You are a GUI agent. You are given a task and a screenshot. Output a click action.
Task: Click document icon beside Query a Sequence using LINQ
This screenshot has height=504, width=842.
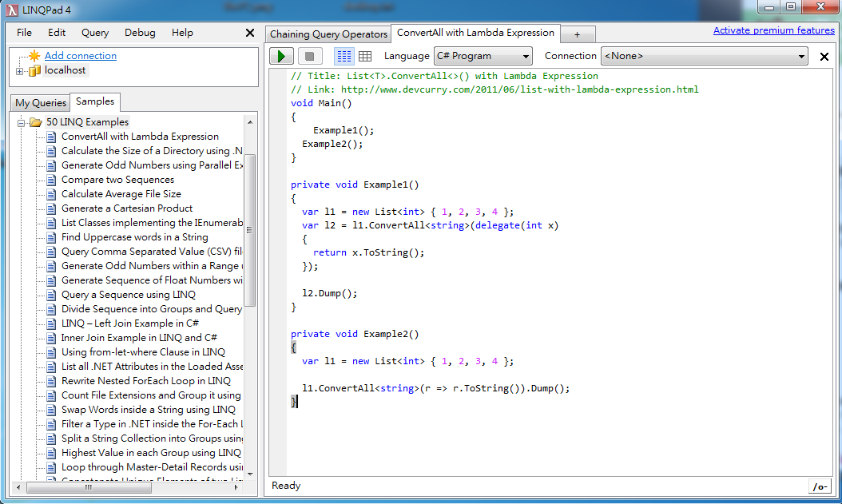coord(51,296)
